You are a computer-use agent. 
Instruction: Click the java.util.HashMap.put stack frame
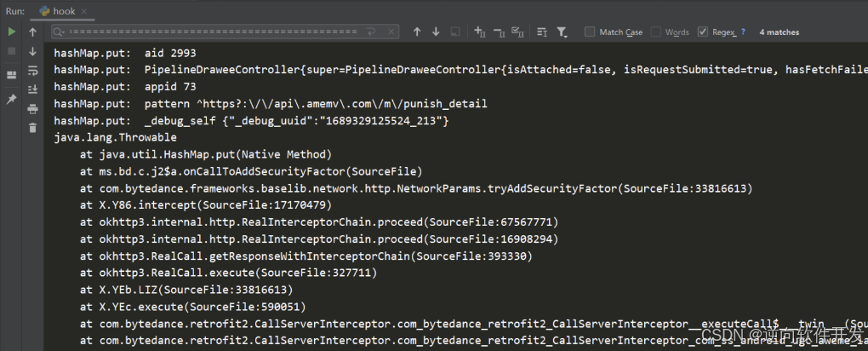point(206,154)
